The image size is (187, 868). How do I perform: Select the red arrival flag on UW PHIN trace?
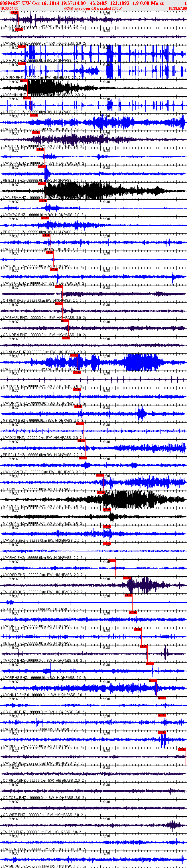pyautogui.click(x=24, y=81)
